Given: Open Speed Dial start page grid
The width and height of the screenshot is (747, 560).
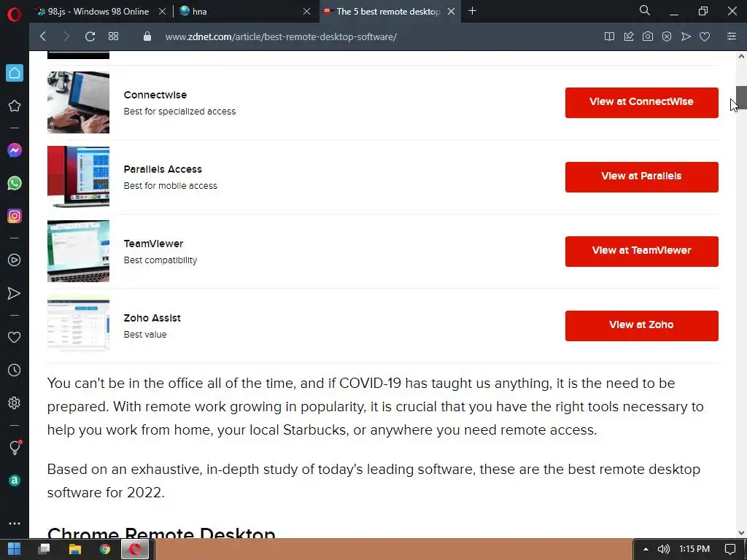Looking at the screenshot, I should pos(113,36).
